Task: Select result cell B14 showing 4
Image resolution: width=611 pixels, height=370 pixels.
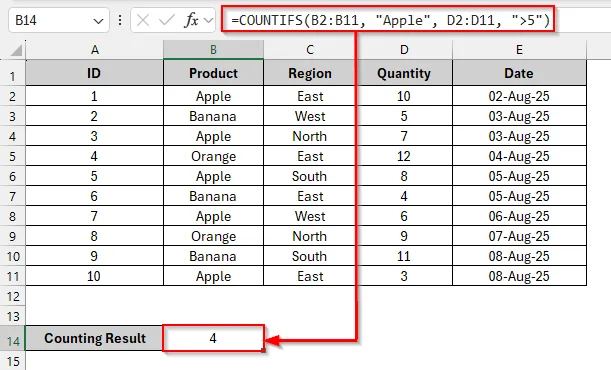Action: click(213, 338)
